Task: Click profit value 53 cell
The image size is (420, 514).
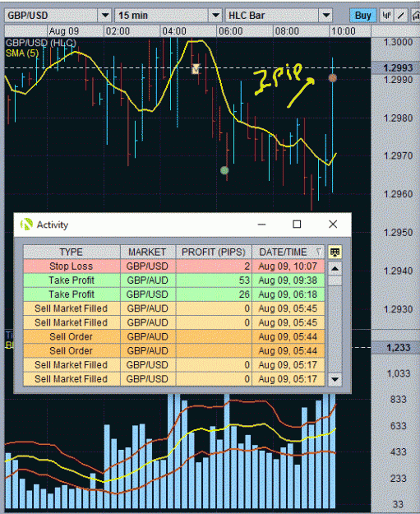Action: (214, 280)
